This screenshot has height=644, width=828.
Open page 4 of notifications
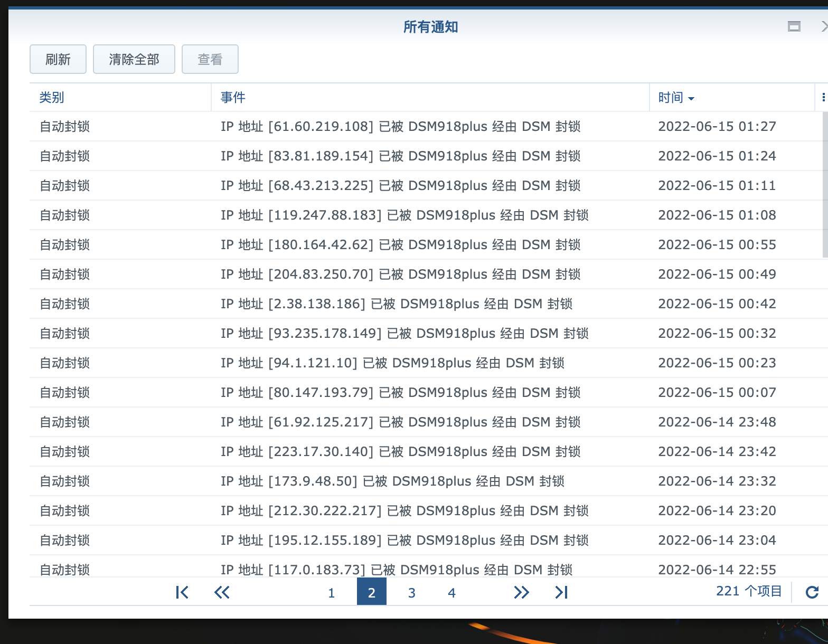[x=452, y=593]
